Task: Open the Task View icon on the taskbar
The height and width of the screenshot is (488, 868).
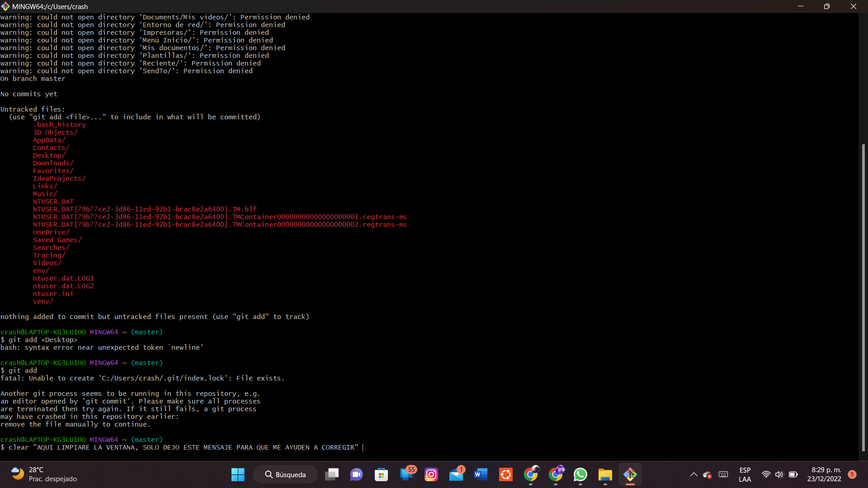Action: (332, 474)
